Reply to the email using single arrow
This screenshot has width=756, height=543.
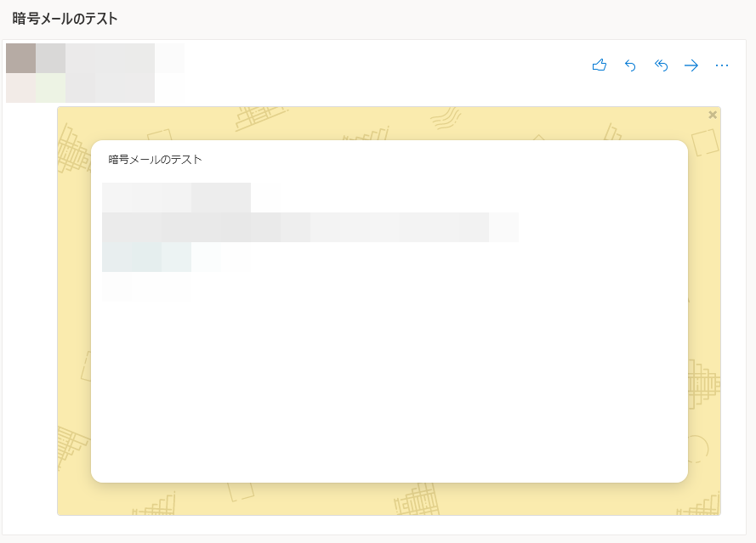pos(630,65)
